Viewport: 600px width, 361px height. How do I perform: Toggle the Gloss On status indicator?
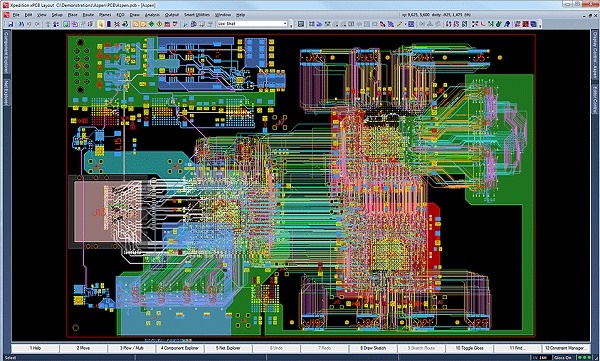click(562, 358)
